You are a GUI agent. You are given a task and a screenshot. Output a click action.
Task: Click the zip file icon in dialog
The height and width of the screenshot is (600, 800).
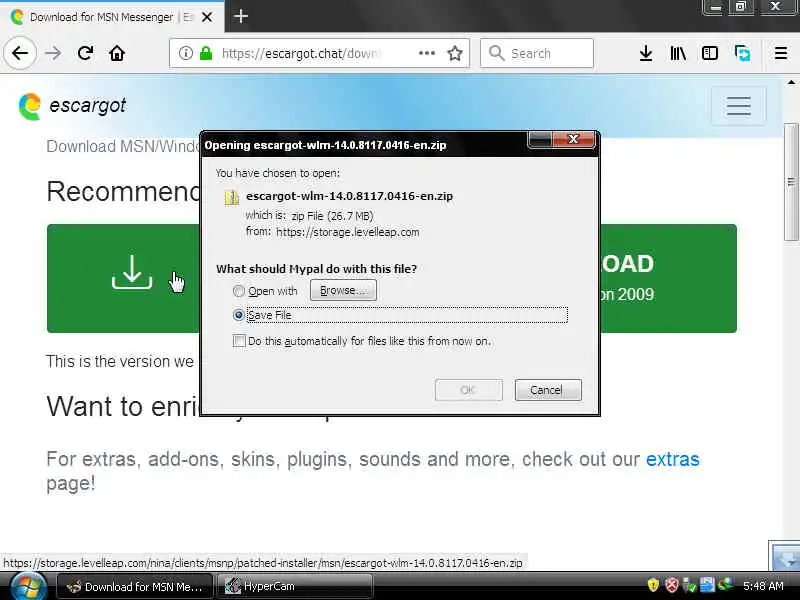231,197
